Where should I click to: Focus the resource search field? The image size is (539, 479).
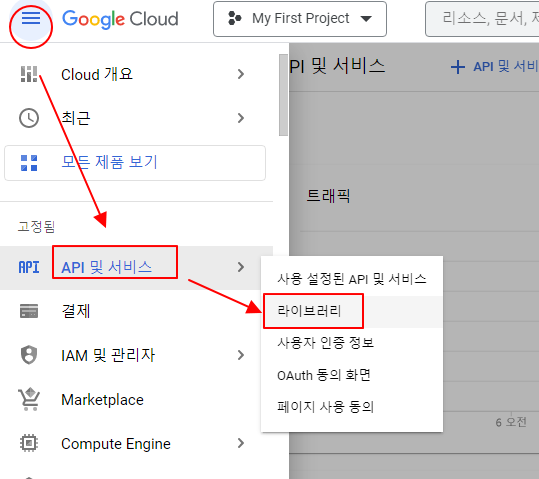coord(482,19)
